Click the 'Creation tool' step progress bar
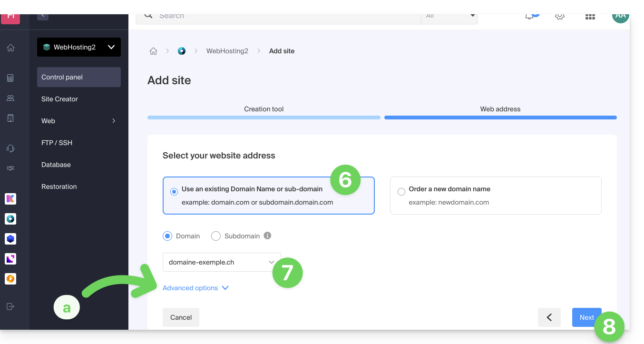Viewport: 644px width, 344px height. tap(263, 117)
